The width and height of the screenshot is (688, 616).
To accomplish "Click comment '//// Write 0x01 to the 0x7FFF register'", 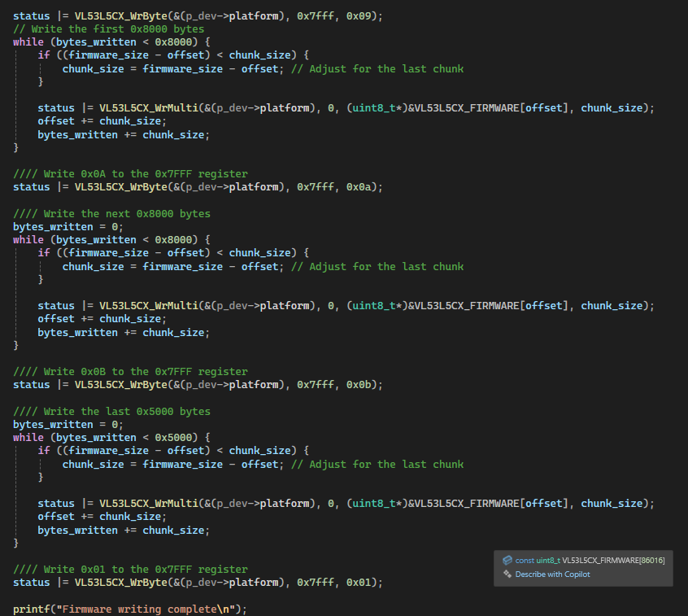I will pos(130,570).
